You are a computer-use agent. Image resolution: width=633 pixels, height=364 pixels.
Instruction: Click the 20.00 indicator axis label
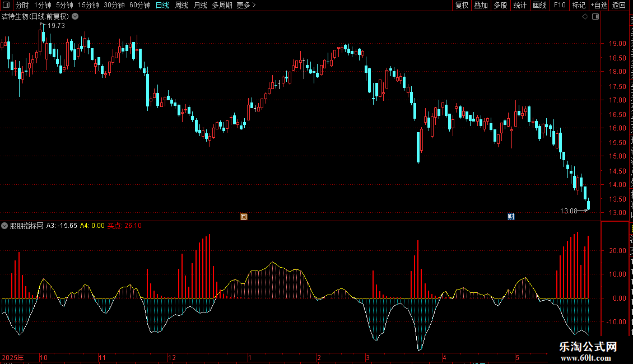click(617, 251)
